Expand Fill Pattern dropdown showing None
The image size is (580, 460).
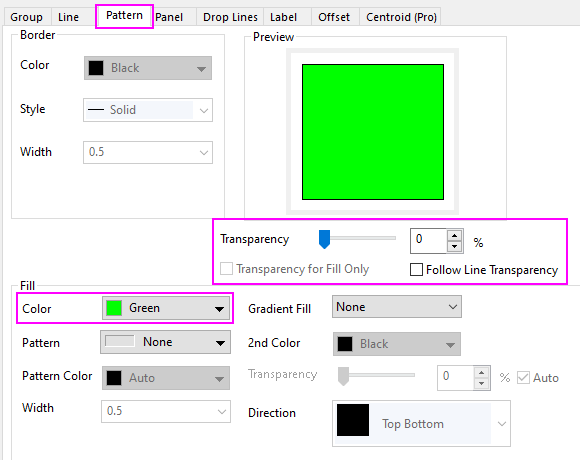pyautogui.click(x=165, y=342)
